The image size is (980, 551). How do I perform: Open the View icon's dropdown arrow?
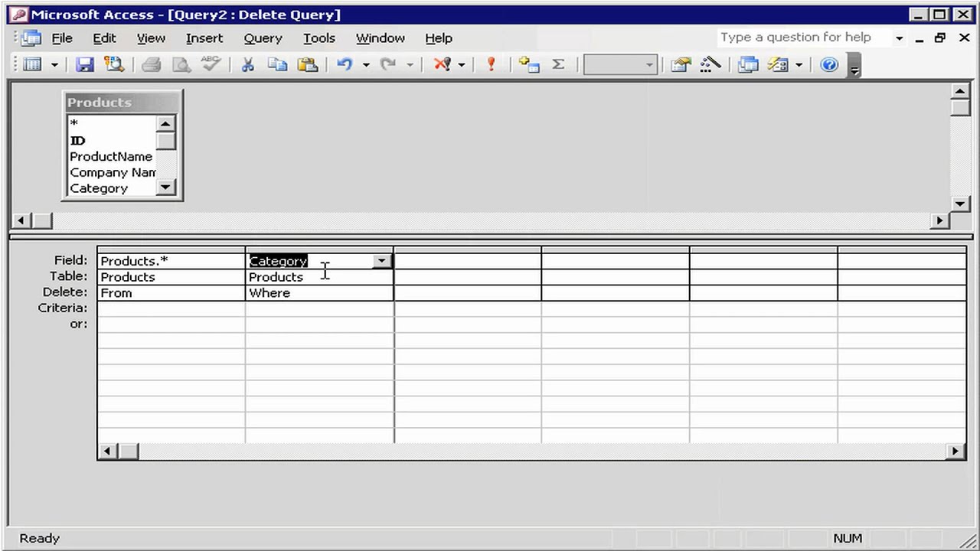[54, 65]
